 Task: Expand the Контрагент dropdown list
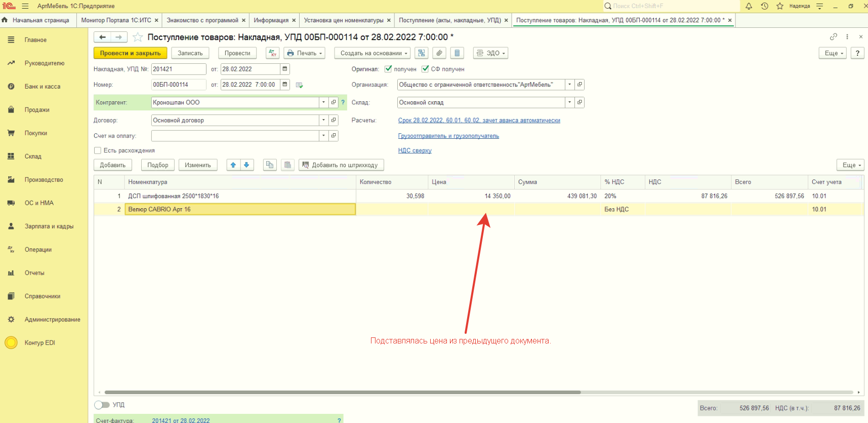[323, 102]
